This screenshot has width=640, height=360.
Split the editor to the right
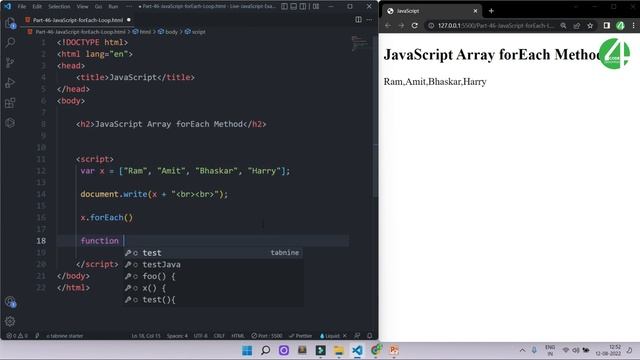pos(358,20)
